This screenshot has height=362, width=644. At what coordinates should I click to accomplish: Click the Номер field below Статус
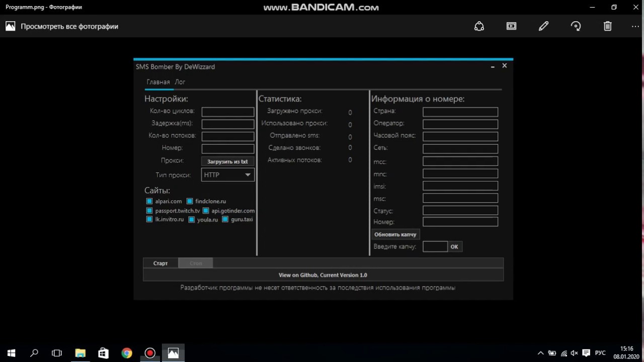[460, 222]
